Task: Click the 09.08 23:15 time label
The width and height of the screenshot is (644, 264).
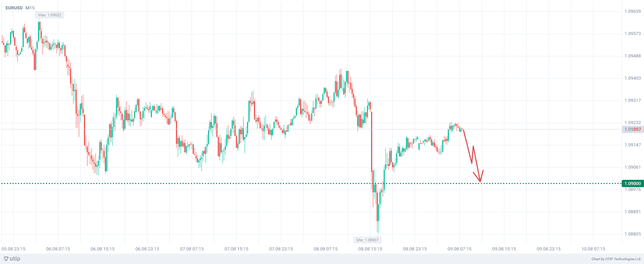Action: (x=549, y=249)
